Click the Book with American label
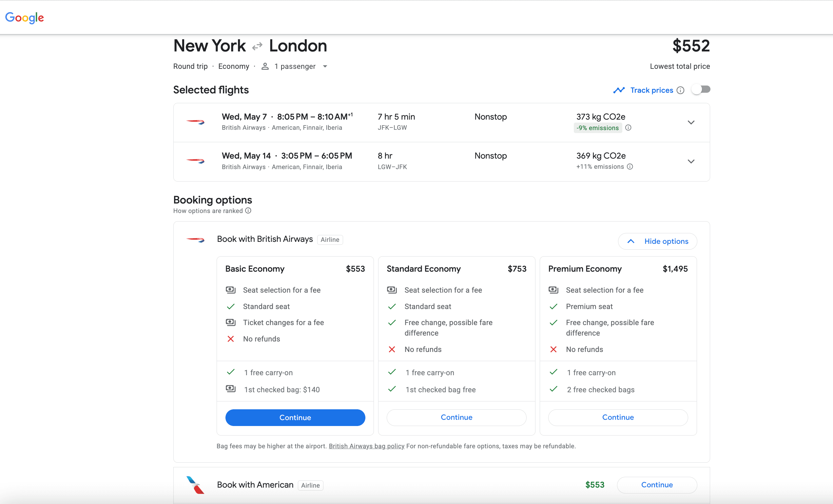 [255, 485]
